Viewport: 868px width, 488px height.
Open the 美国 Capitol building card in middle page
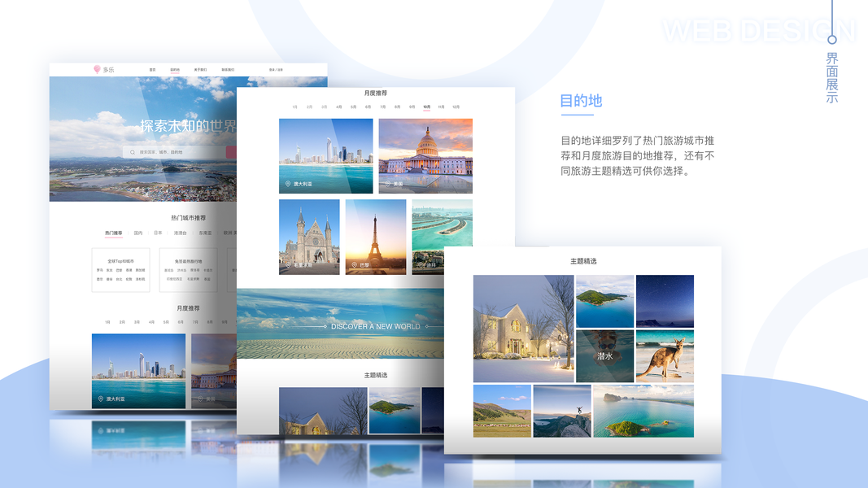point(425,156)
